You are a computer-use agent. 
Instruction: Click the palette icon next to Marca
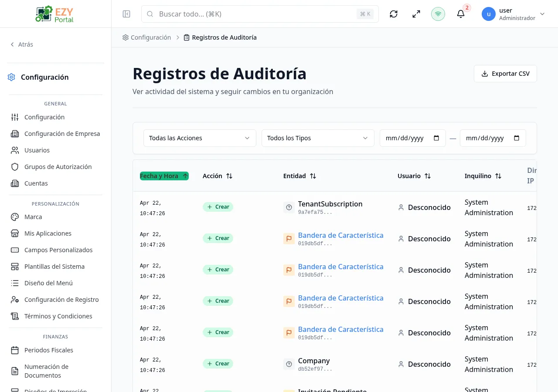[x=15, y=217]
